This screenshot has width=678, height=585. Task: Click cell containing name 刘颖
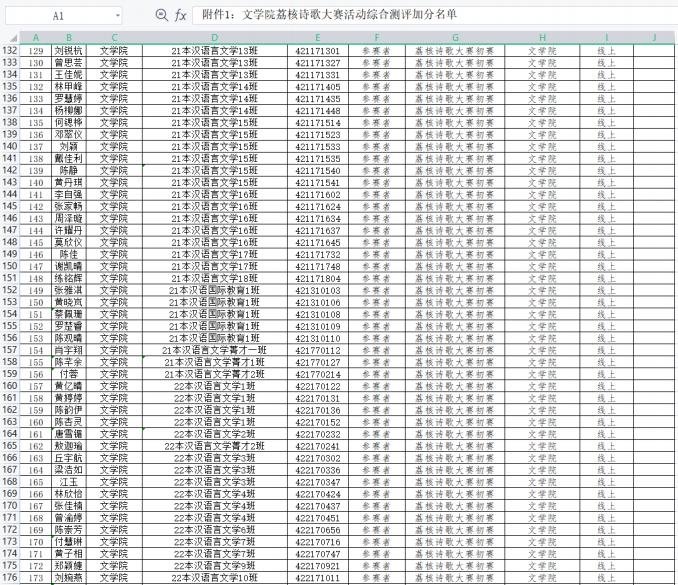pyautogui.click(x=69, y=147)
